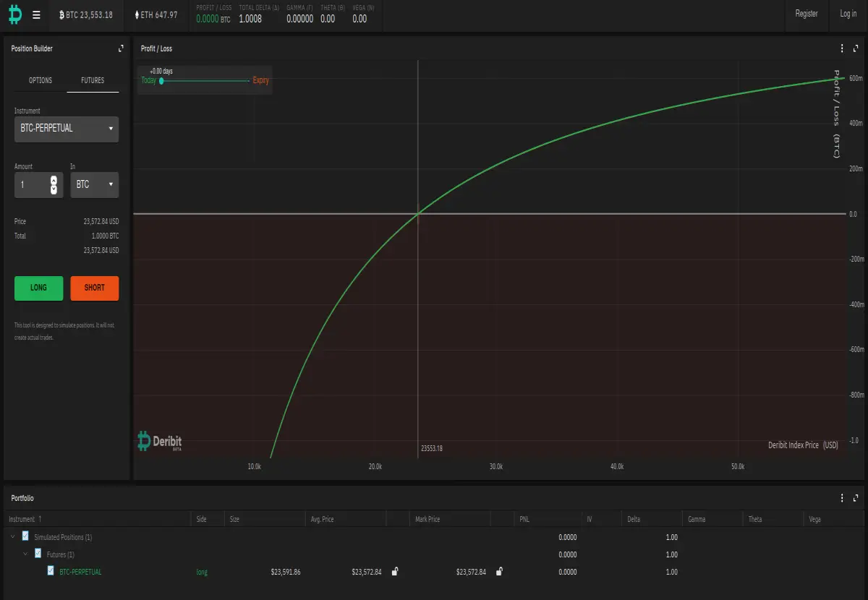Image resolution: width=868 pixels, height=600 pixels.
Task: Sort by the Size column header
Action: coord(265,519)
